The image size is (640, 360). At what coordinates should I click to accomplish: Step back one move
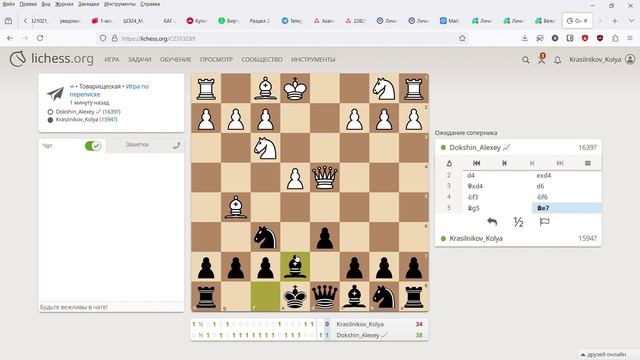pyautogui.click(x=504, y=163)
